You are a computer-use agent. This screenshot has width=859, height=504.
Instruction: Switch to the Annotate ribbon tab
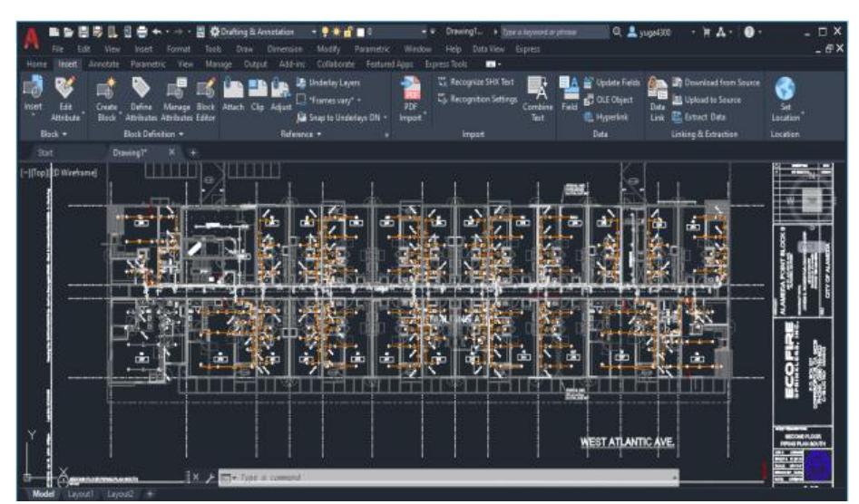coord(103,64)
